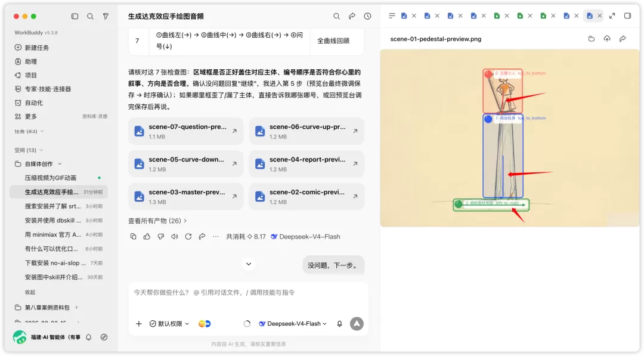Expand 查看所有产物 (26) link
Screen dimensions: 644x356
[x=157, y=221]
